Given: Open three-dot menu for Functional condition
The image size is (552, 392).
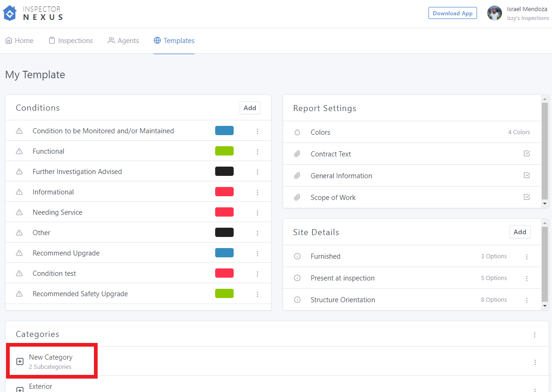Looking at the screenshot, I should (258, 152).
